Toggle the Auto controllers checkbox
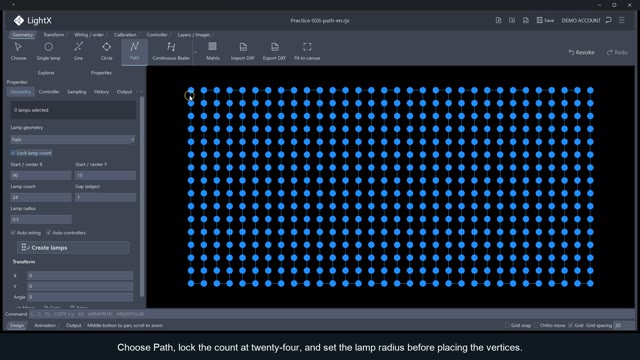The height and width of the screenshot is (360, 640). point(49,233)
